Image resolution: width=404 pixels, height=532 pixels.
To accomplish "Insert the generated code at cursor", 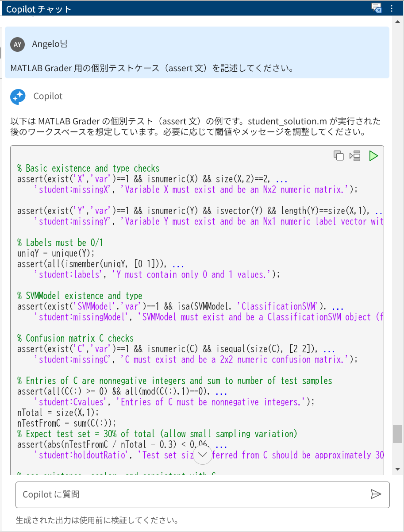I will (355, 155).
